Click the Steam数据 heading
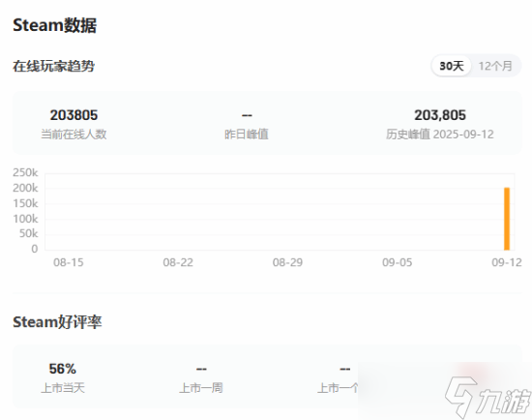 pyautogui.click(x=54, y=25)
